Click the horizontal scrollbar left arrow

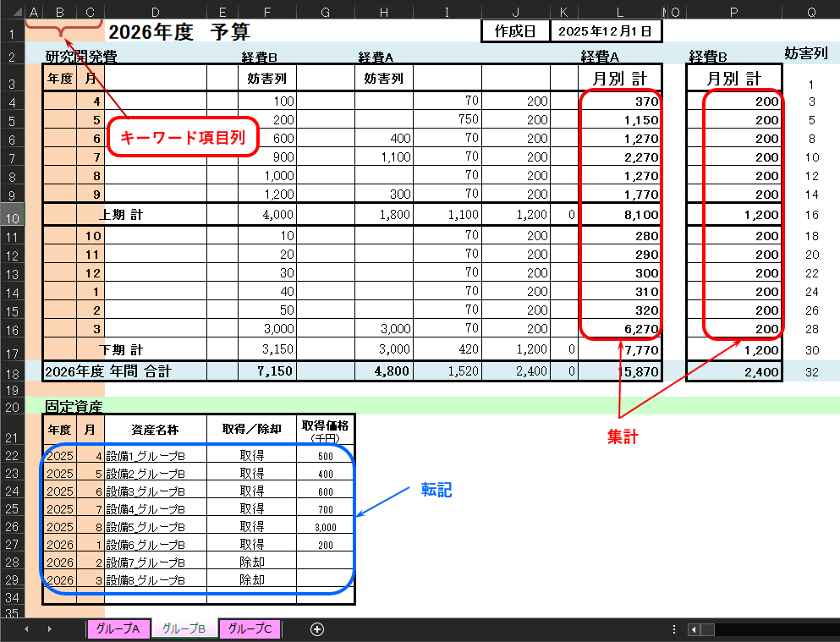[695, 629]
